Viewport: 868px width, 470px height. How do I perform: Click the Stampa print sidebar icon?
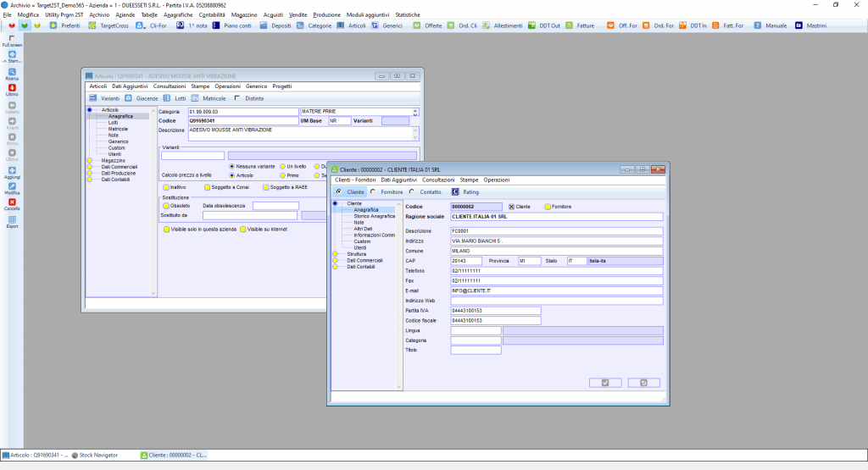pyautogui.click(x=12, y=55)
